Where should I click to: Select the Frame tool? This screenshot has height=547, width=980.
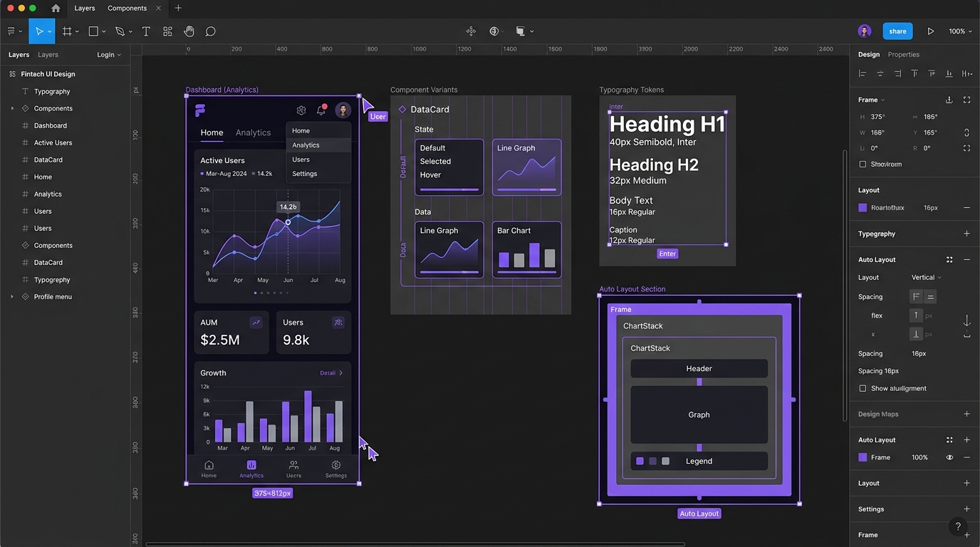pyautogui.click(x=67, y=31)
